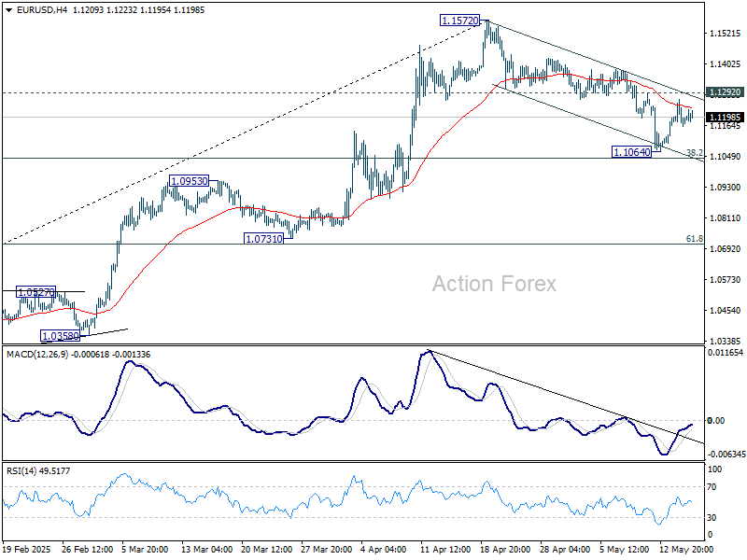
Task: Click the current price tag 1.11985
Action: tap(726, 118)
